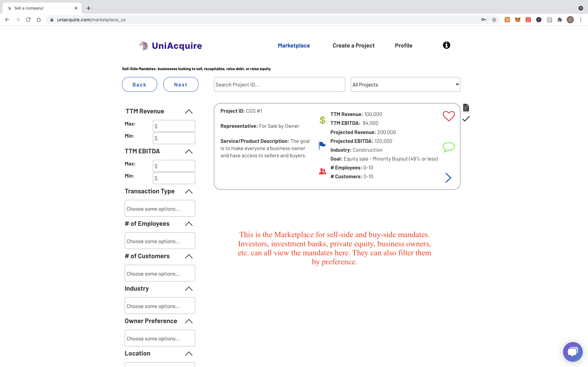Click the document icon beside project card
The image size is (588, 367).
click(x=466, y=107)
